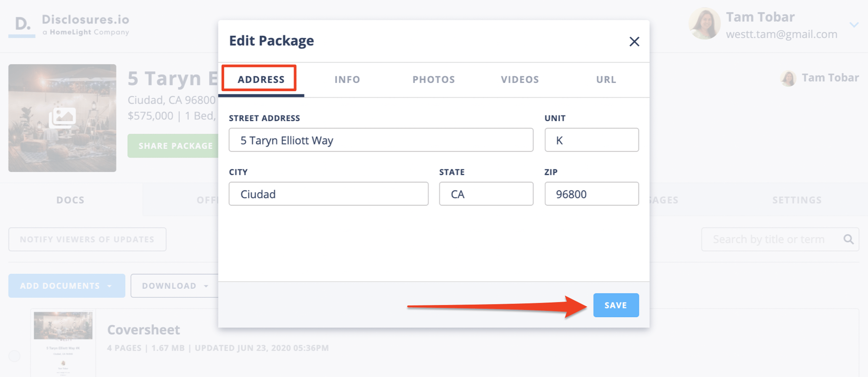This screenshot has width=868, height=377.
Task: Click the Unit input field
Action: [591, 140]
